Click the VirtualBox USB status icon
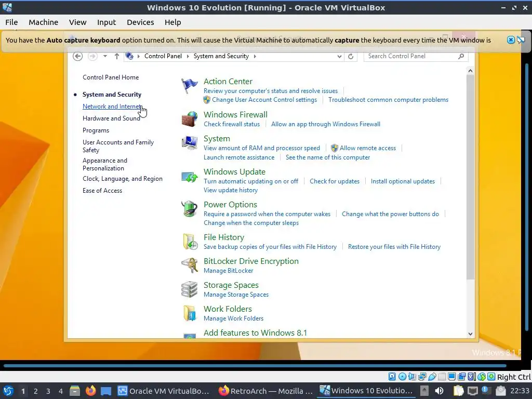The image size is (532, 399). coord(432,376)
